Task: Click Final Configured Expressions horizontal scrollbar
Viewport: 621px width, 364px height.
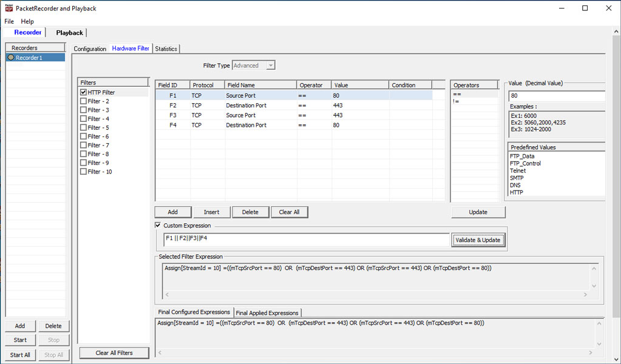Action: pyautogui.click(x=375, y=352)
